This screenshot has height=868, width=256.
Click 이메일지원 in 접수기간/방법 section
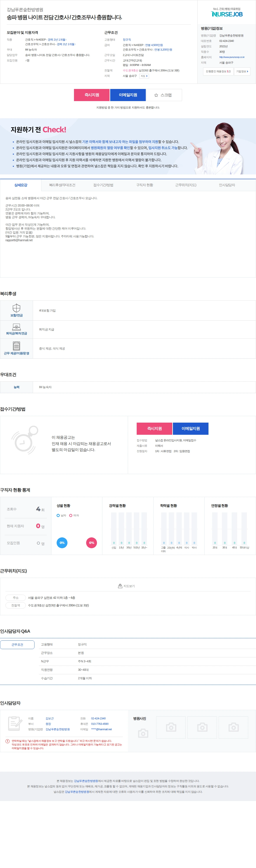(191, 429)
